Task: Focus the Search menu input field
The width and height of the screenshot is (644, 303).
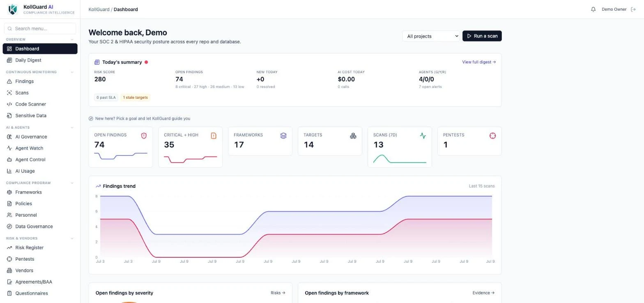Action: (x=40, y=29)
